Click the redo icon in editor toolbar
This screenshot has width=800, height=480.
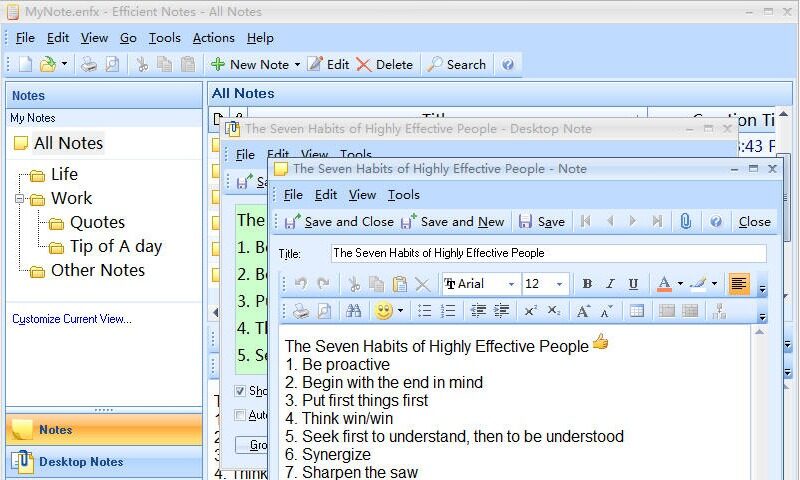[x=323, y=284]
